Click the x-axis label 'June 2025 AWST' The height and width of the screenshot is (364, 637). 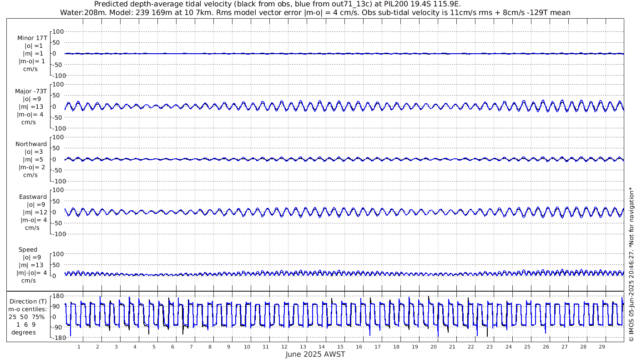point(315,354)
